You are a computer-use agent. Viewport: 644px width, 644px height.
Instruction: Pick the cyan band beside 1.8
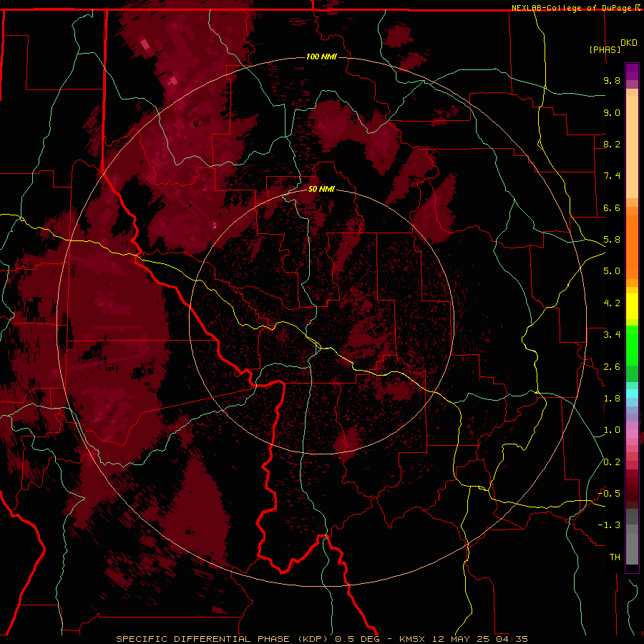pos(632,394)
